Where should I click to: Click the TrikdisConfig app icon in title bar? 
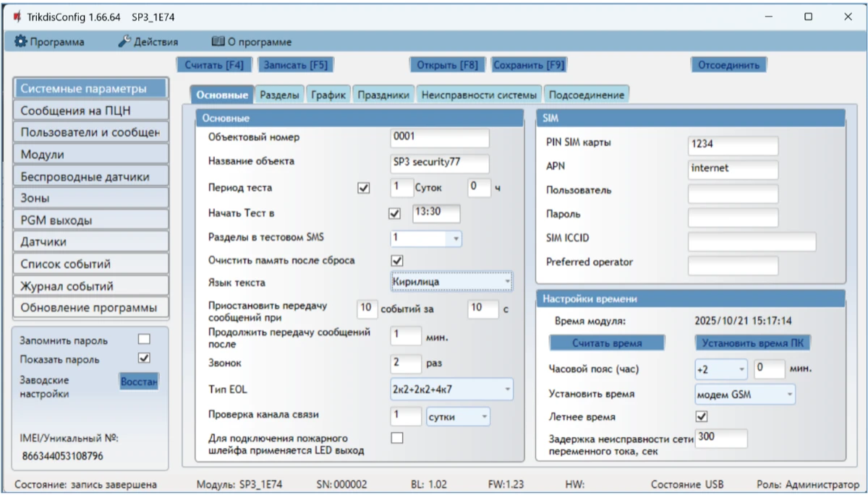[17, 17]
